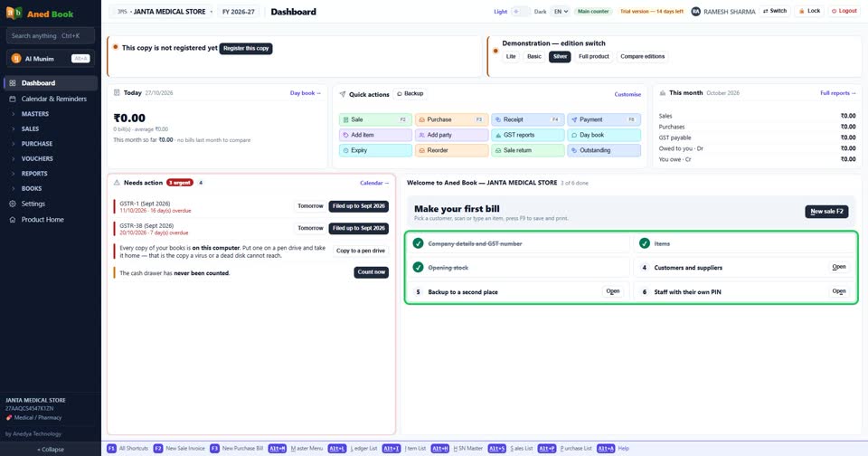Click the Add party people icon

(422, 135)
